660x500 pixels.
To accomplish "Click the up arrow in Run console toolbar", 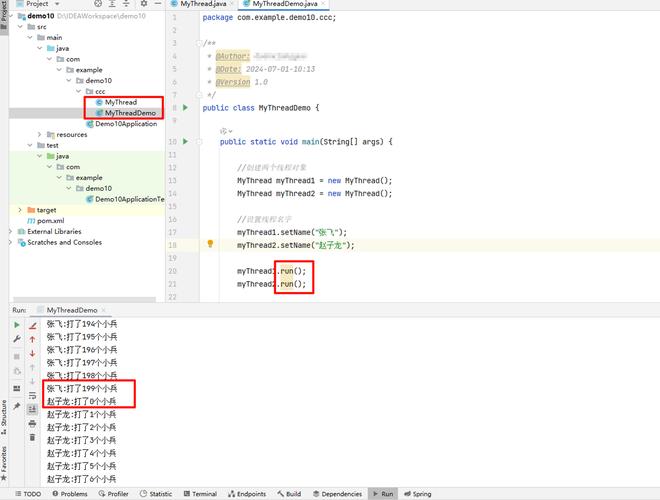I will pos(32,339).
